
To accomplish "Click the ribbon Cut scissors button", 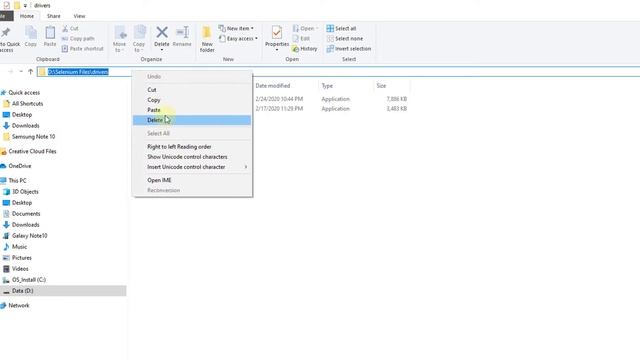I will coord(70,29).
